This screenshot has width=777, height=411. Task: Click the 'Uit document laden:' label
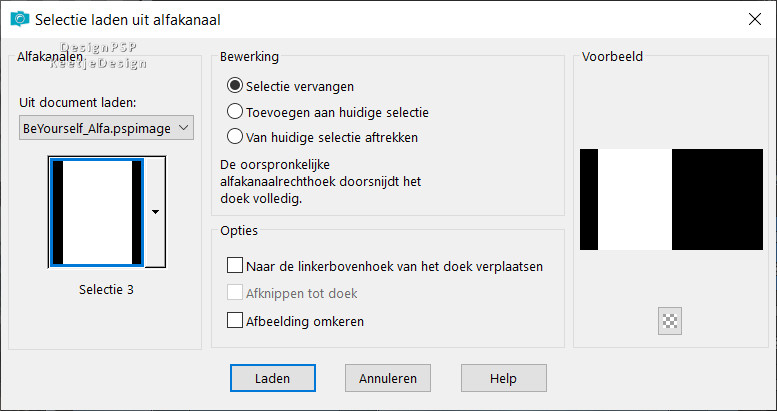click(78, 103)
